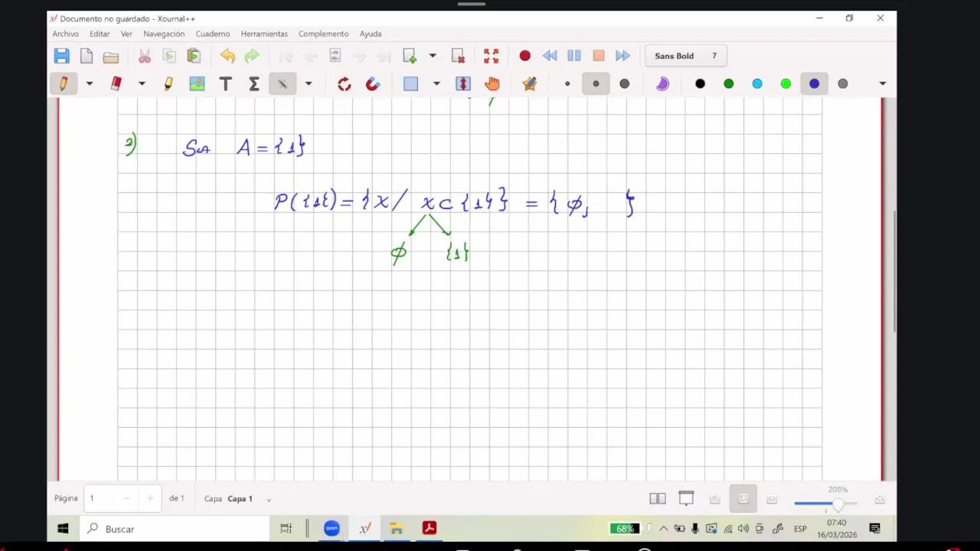Pick the black color swatch
This screenshot has width=980, height=551.
tap(701, 83)
